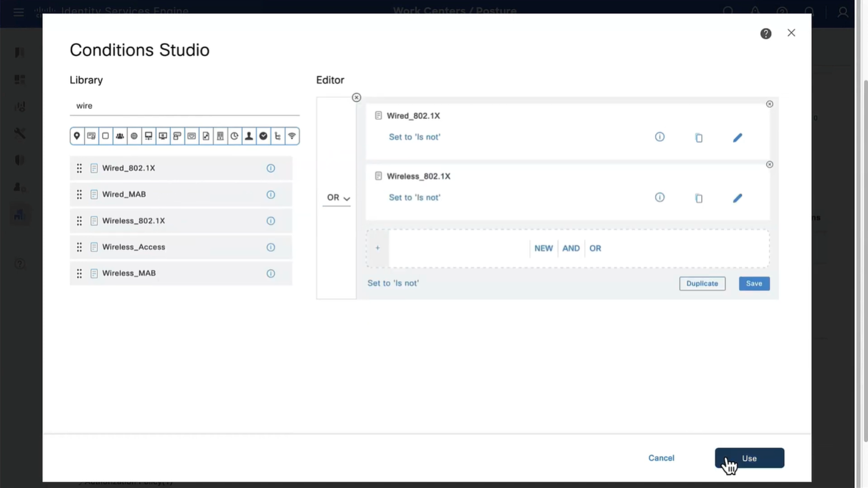The width and height of the screenshot is (868, 488).
Task: Open the help question mark icon
Action: point(766,34)
